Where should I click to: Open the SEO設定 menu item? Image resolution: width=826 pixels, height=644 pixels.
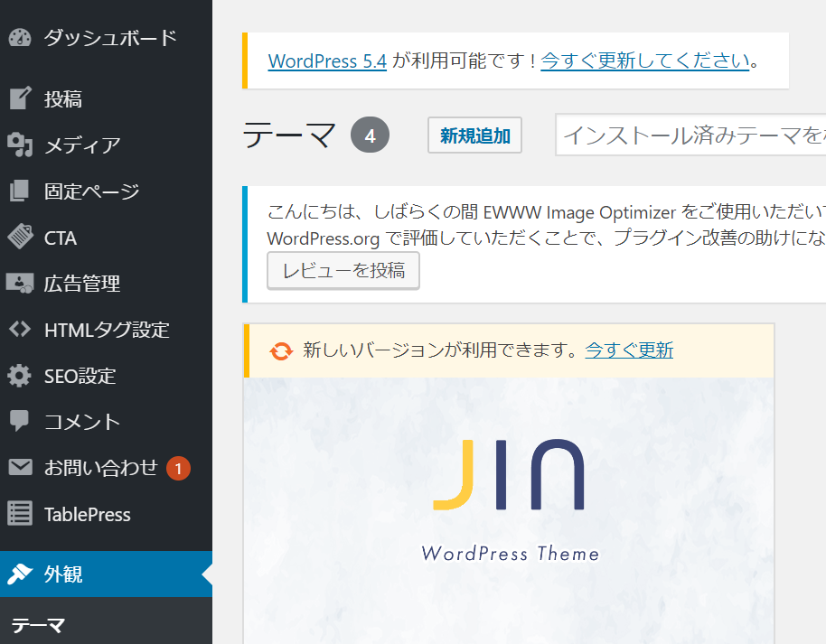106,376
